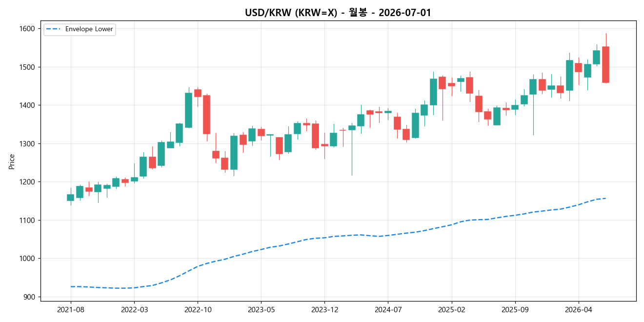Click the 900 y-axis tick label
The height and width of the screenshot is (322, 644).
coord(30,297)
